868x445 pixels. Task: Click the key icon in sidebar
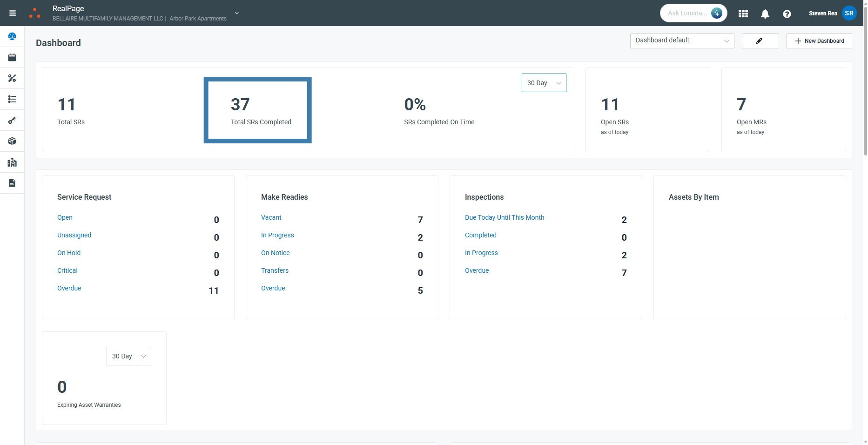tap(12, 121)
